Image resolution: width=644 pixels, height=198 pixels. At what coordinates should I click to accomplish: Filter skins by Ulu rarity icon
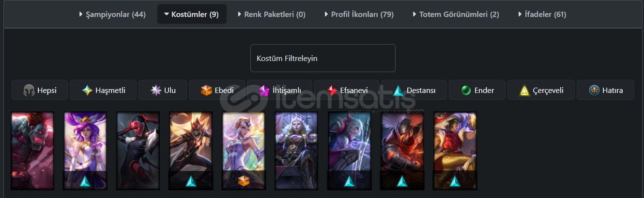tap(156, 91)
